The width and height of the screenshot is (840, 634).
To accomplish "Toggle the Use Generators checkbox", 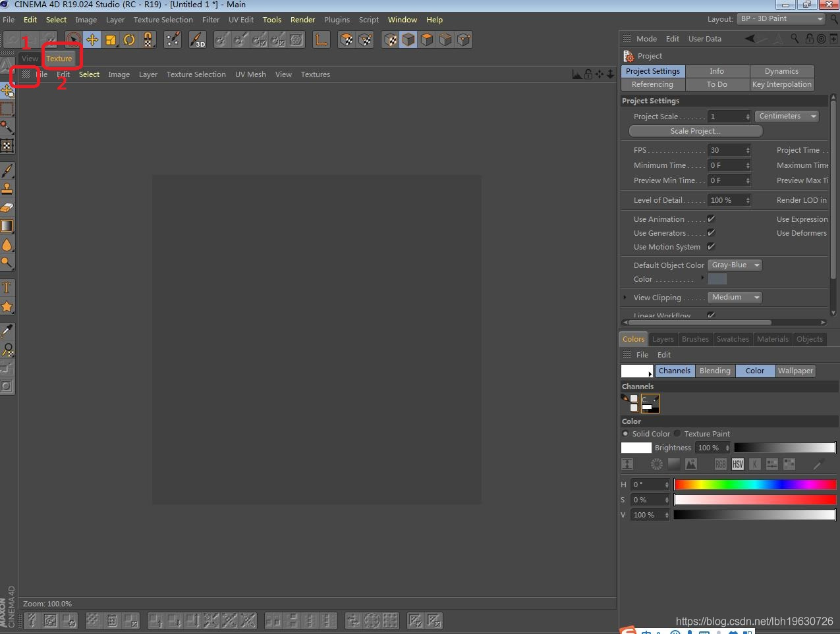I will [x=711, y=232].
